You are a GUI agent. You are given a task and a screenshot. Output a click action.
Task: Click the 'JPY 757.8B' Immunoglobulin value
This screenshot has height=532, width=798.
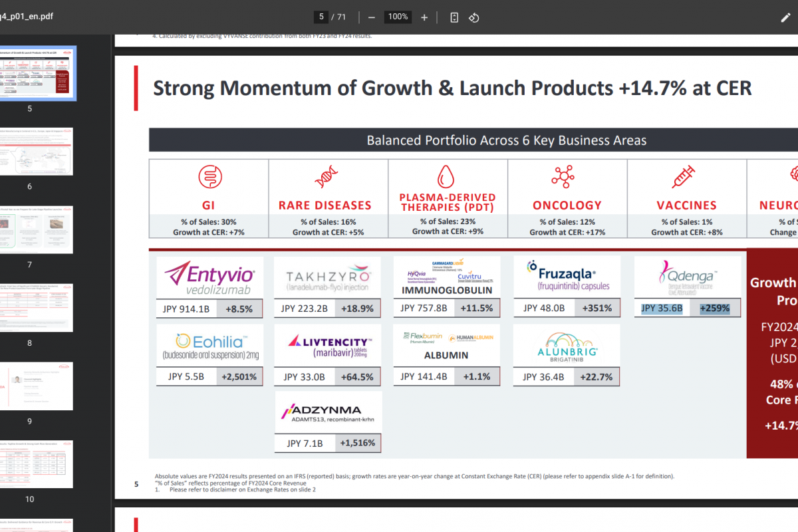point(424,309)
